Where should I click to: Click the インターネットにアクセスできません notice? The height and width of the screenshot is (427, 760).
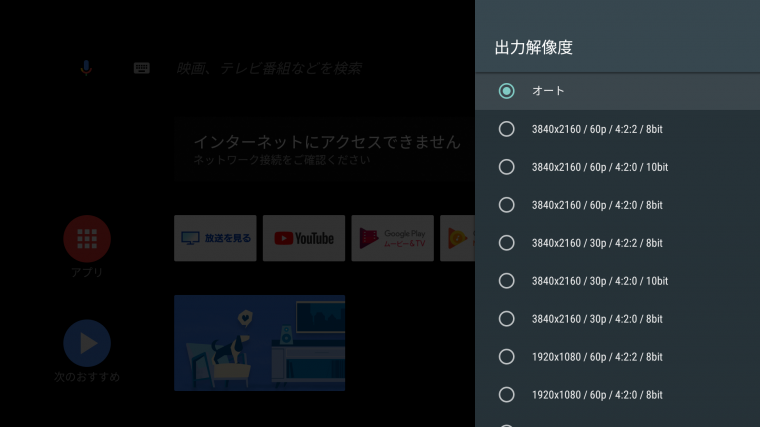324,149
